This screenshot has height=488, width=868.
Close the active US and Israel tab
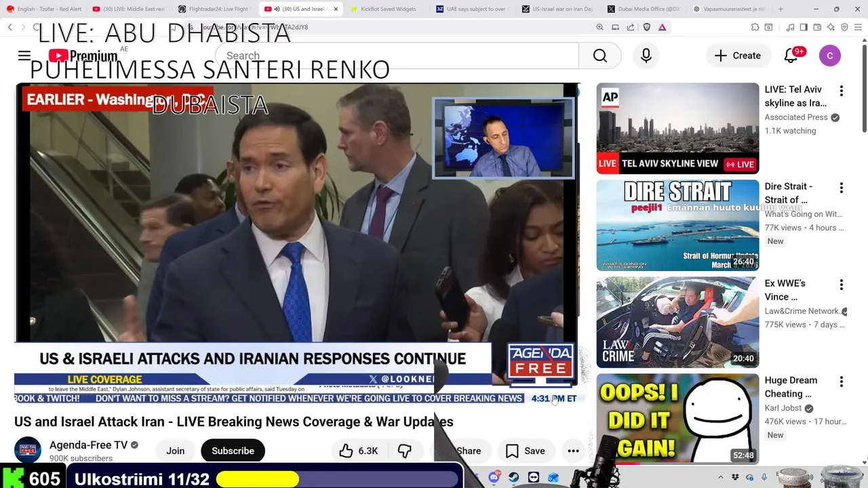pos(336,9)
